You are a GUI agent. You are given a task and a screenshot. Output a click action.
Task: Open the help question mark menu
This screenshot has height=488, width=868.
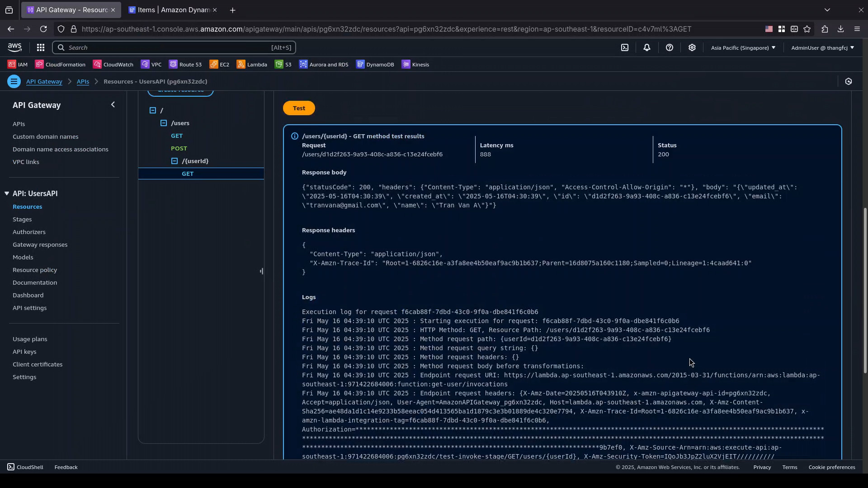coord(670,47)
